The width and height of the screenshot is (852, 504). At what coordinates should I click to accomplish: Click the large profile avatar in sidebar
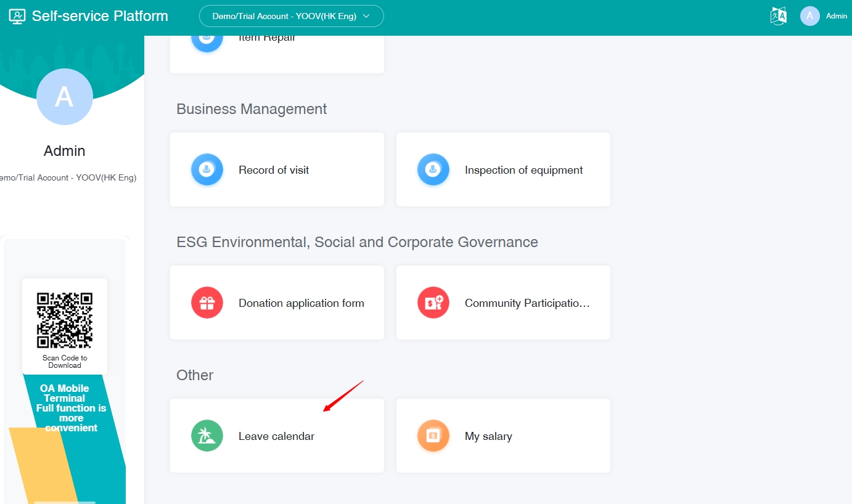[x=65, y=97]
